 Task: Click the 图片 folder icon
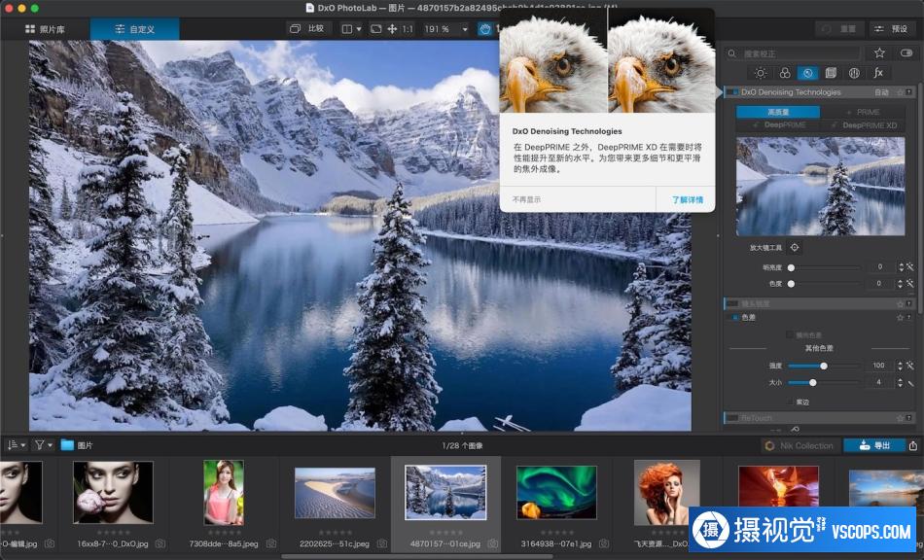[68, 445]
